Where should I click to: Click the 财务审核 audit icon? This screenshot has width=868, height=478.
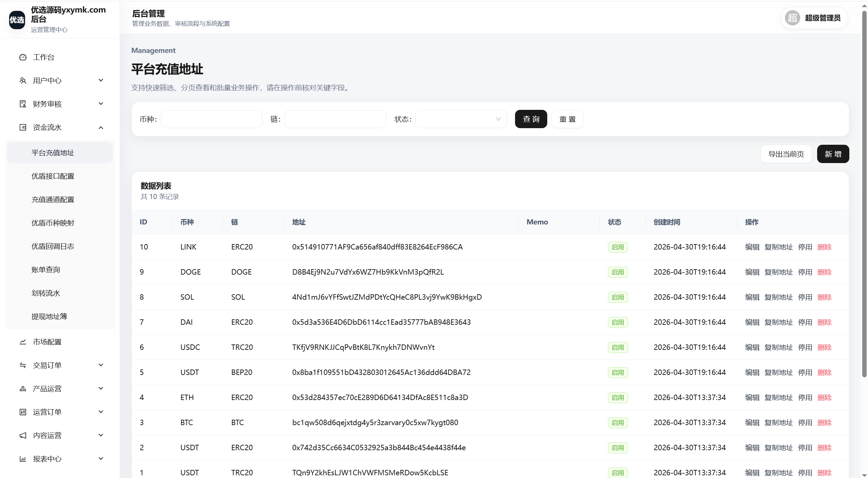point(23,104)
